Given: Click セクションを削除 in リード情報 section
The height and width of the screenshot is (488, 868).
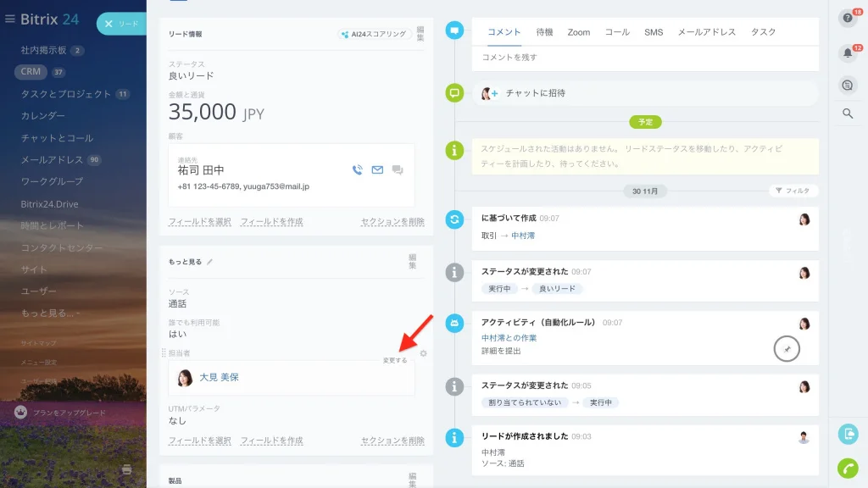Looking at the screenshot, I should pyautogui.click(x=392, y=222).
